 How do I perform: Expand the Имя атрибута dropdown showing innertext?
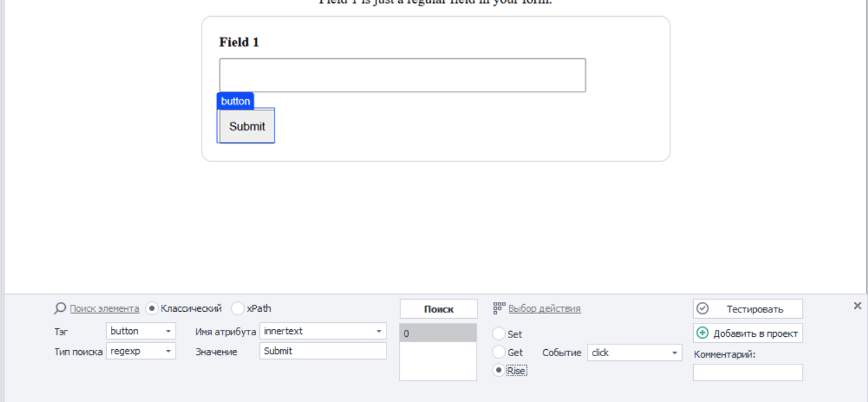pos(323,331)
